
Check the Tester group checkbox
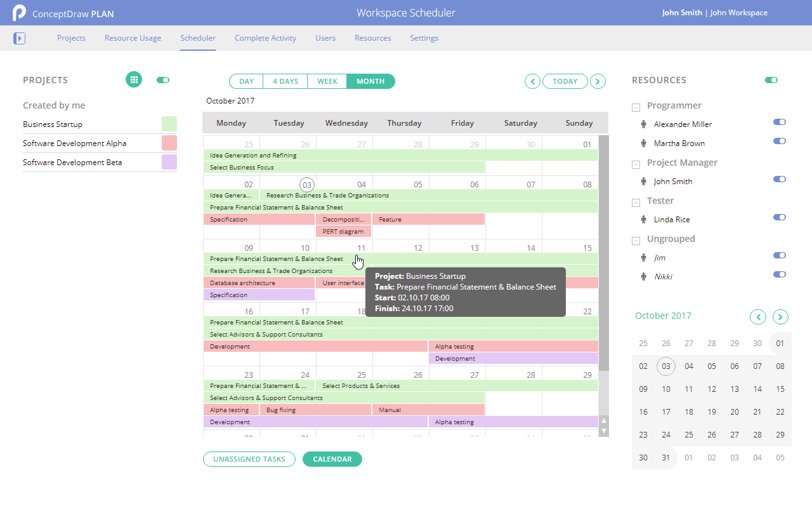point(636,202)
